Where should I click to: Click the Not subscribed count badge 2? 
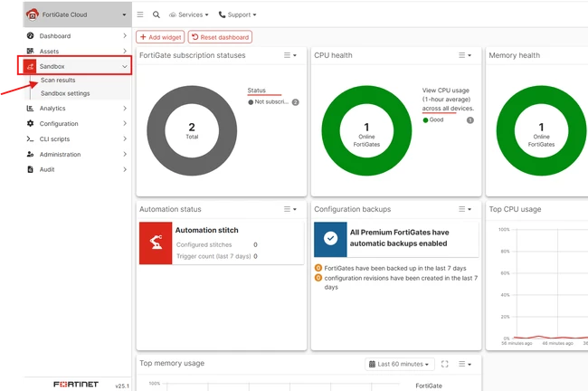pyautogui.click(x=296, y=102)
